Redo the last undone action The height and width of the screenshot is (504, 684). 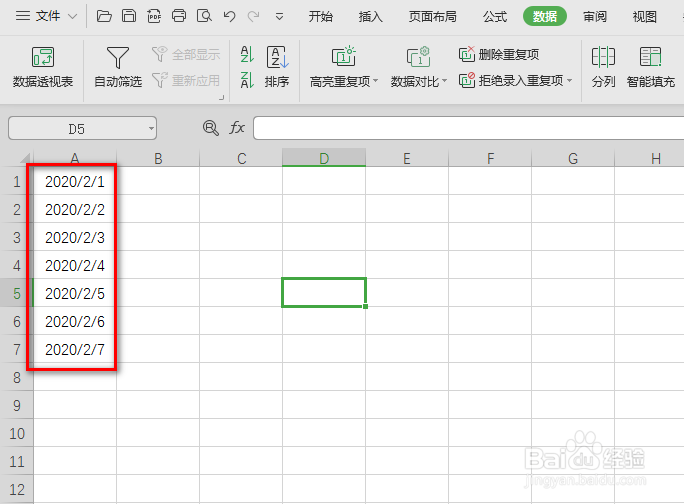[x=253, y=17]
